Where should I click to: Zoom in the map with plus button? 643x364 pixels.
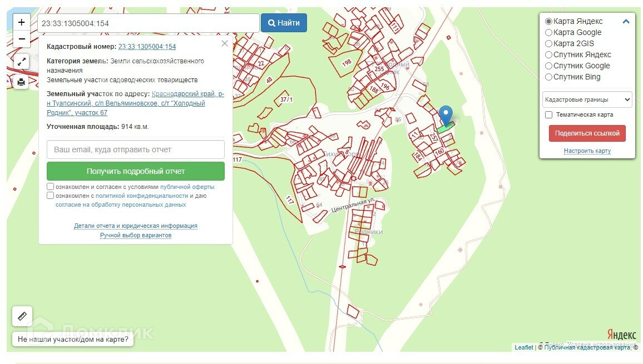22,23
